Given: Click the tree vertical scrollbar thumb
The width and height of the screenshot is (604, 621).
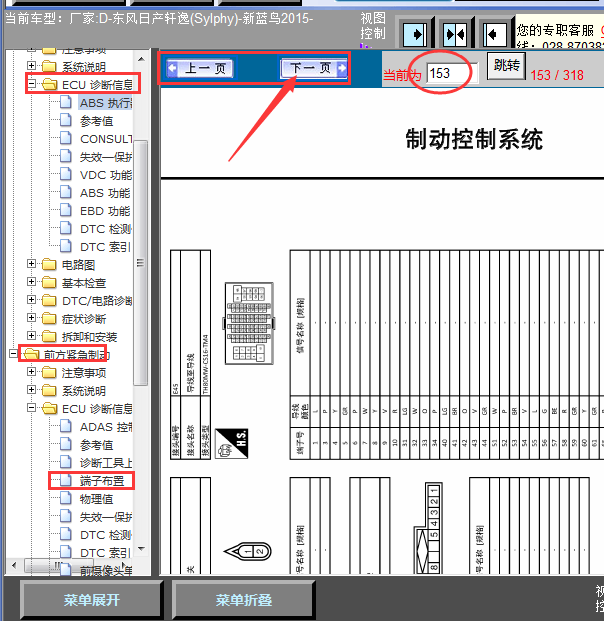Looking at the screenshot, I should (141, 263).
